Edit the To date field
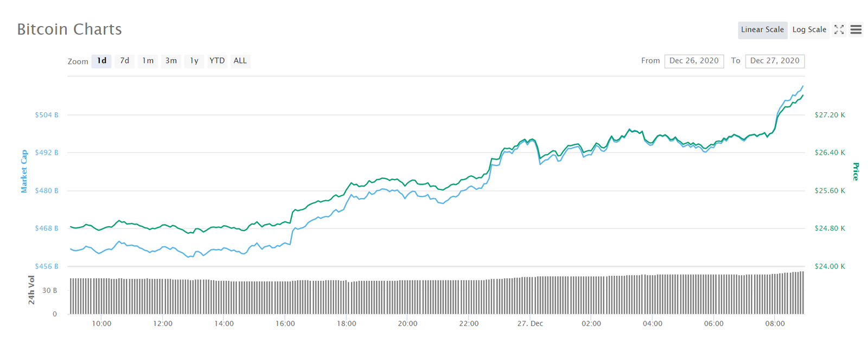 [x=775, y=61]
